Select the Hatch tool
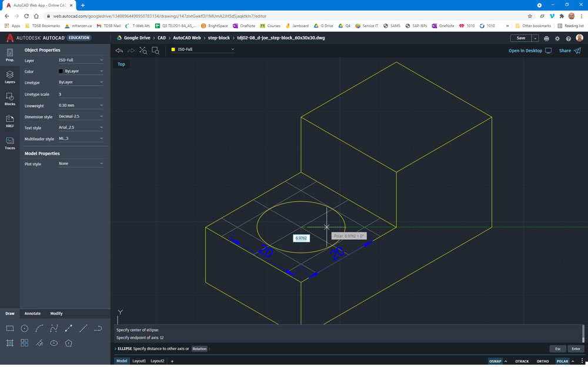The height and width of the screenshot is (367, 588). pyautogui.click(x=10, y=343)
